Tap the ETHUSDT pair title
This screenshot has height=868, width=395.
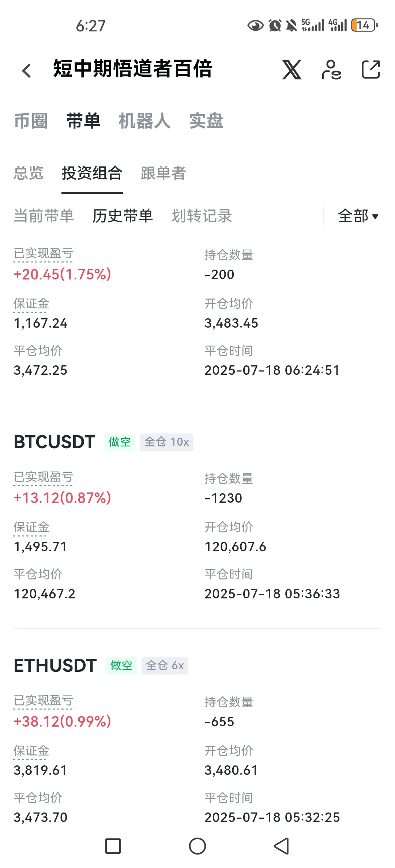click(55, 666)
